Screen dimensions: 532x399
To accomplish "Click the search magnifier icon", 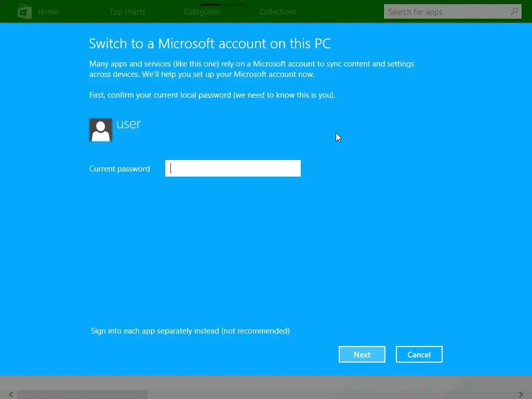I will tap(514, 11).
